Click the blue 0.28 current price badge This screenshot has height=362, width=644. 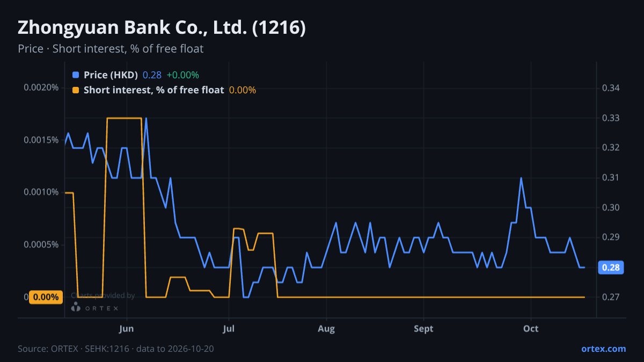pos(611,268)
